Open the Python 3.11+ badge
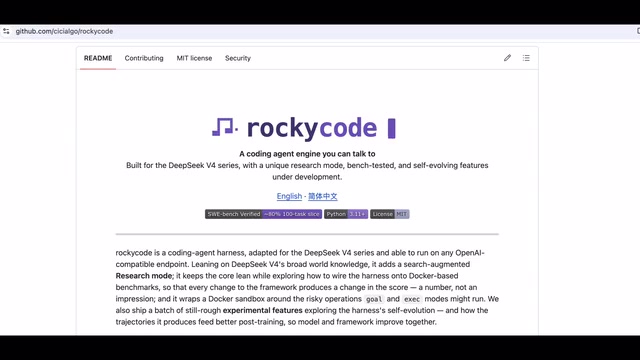This screenshot has width=640, height=360. [346, 214]
